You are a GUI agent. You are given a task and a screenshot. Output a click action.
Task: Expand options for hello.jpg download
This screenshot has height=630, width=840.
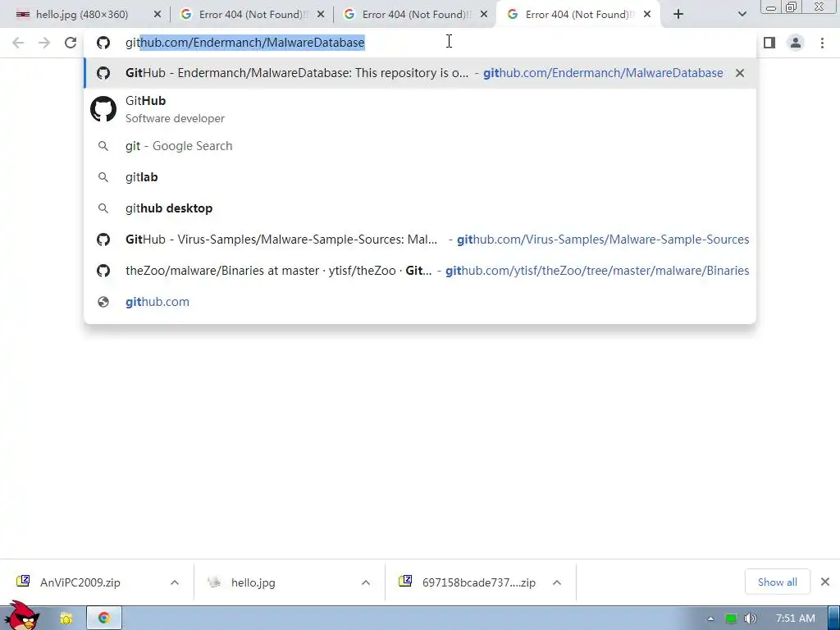(366, 582)
